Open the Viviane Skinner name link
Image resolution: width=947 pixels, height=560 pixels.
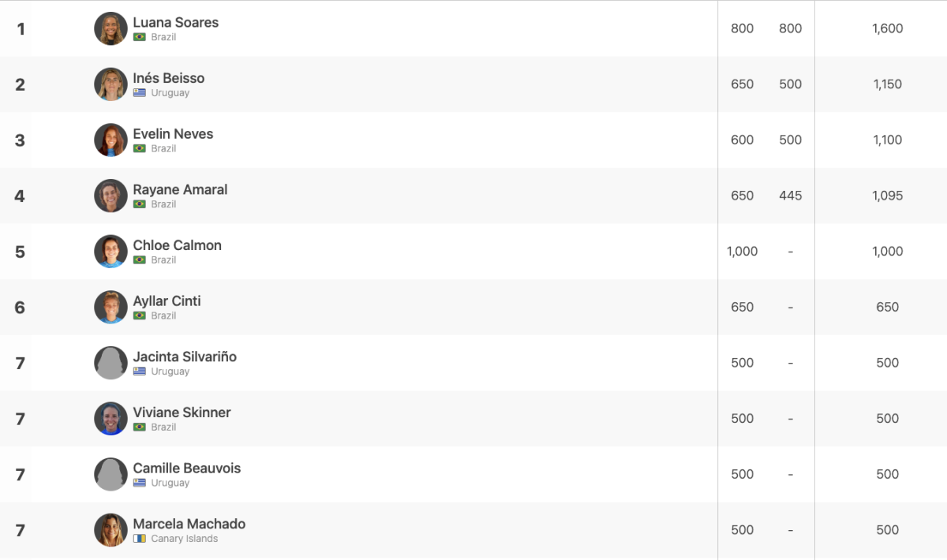[x=182, y=413]
